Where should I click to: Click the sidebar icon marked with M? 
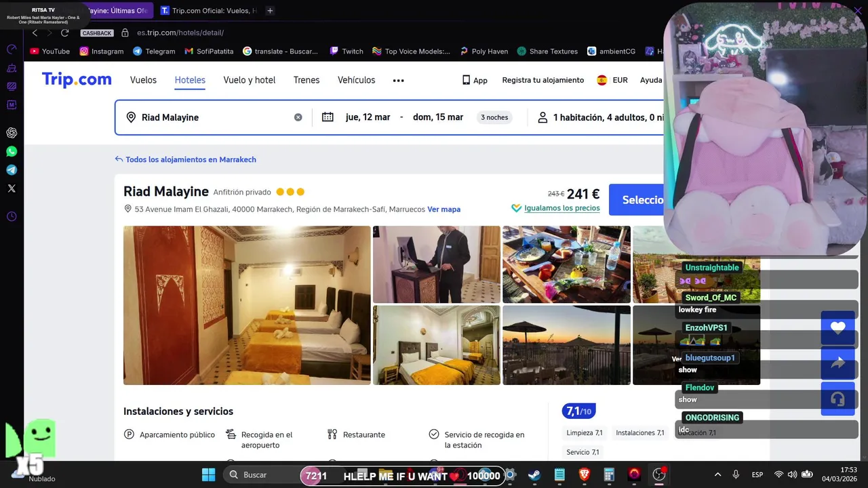point(12,104)
